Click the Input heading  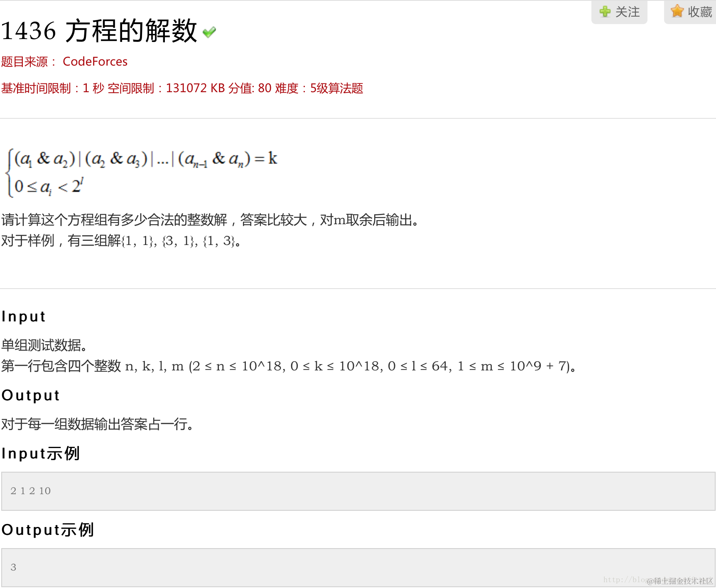pos(24,316)
